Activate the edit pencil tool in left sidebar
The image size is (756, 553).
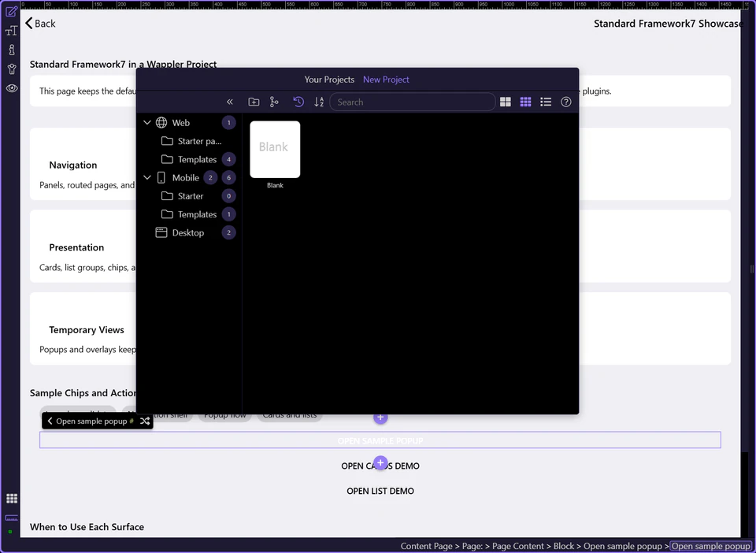(12, 12)
